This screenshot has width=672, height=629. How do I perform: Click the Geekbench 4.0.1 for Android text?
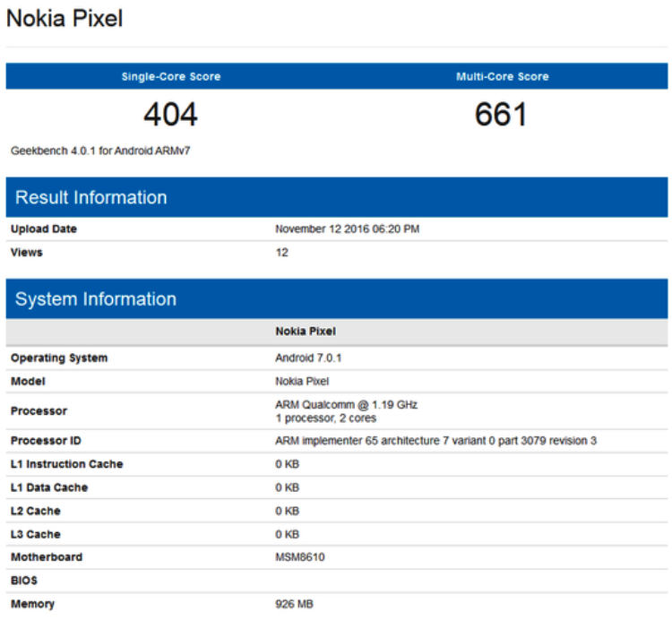point(100,151)
